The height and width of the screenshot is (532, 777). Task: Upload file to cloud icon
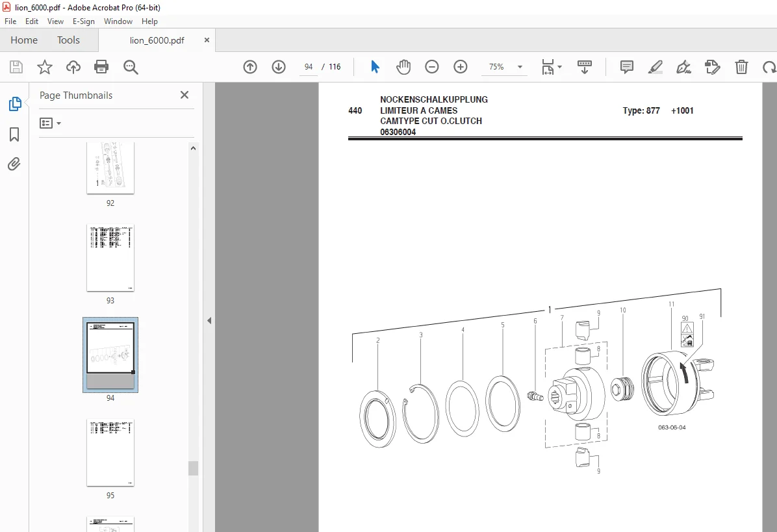(x=73, y=67)
